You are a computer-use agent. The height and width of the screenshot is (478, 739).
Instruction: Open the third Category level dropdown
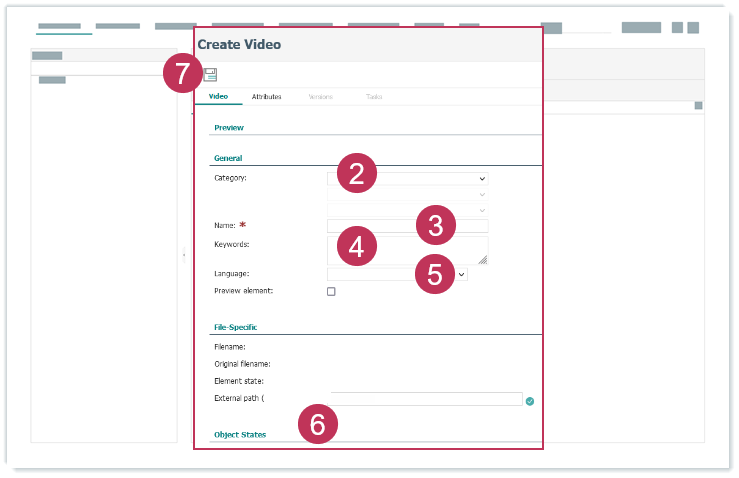(x=407, y=210)
